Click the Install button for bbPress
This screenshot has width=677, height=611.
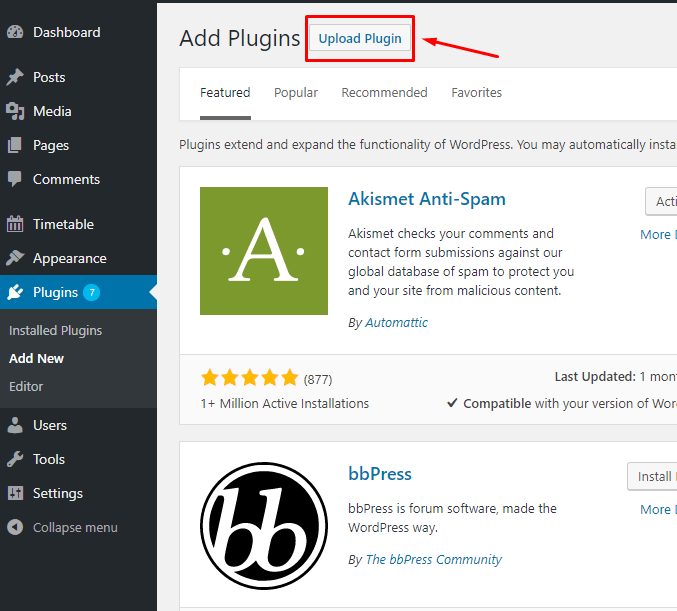click(652, 476)
